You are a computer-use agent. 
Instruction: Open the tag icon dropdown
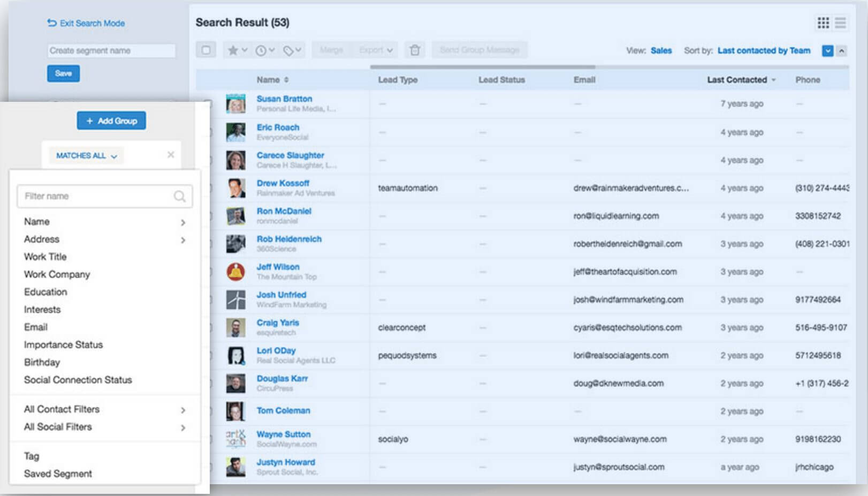[x=292, y=50]
